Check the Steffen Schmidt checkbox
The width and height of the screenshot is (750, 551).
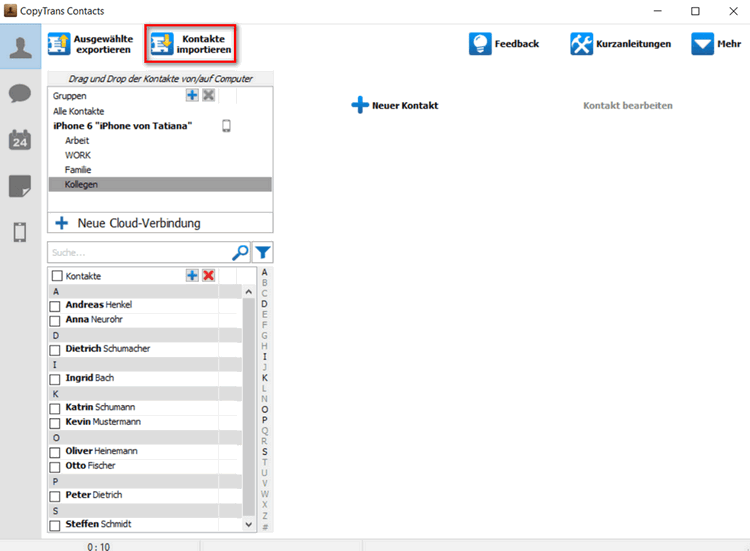[x=55, y=525]
